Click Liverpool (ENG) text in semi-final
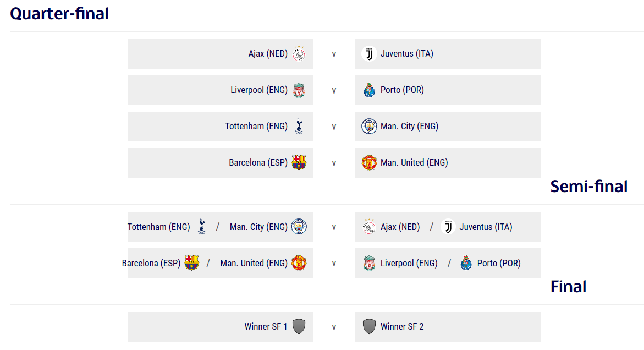 point(409,263)
